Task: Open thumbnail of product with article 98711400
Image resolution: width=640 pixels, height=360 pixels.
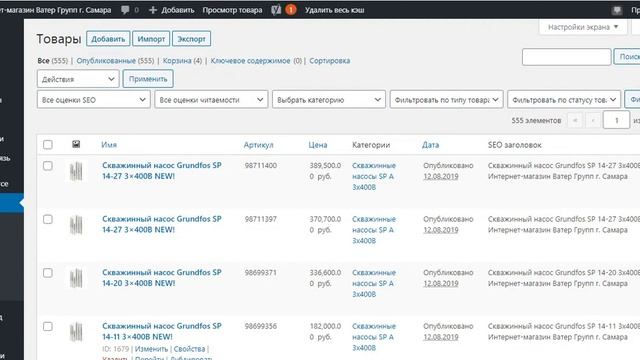Action: (76, 171)
